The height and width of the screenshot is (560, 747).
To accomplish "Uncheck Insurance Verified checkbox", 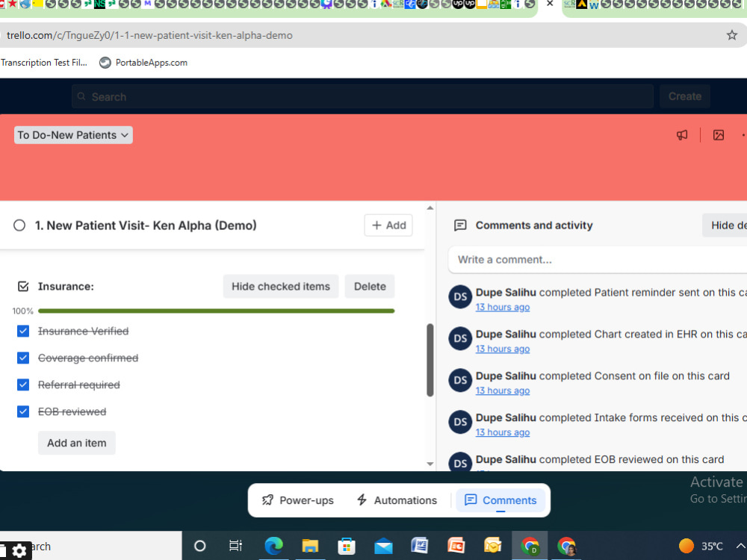I will point(23,331).
